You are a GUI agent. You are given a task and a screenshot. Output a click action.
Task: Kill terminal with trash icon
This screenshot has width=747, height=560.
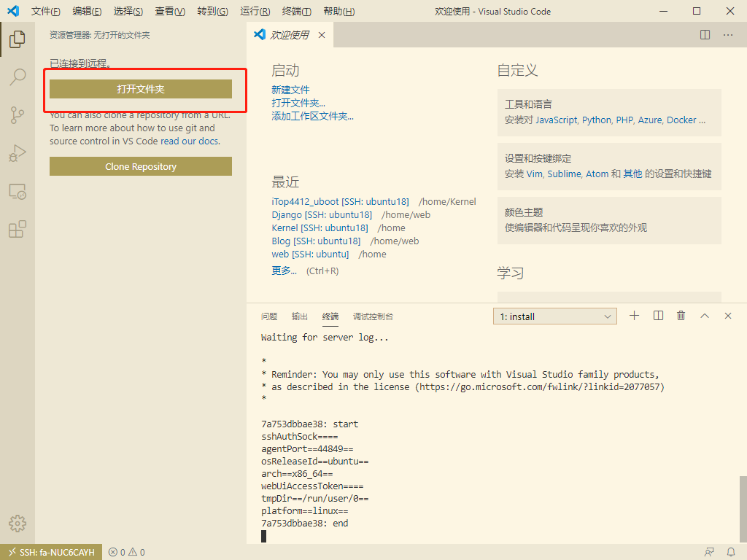(681, 316)
